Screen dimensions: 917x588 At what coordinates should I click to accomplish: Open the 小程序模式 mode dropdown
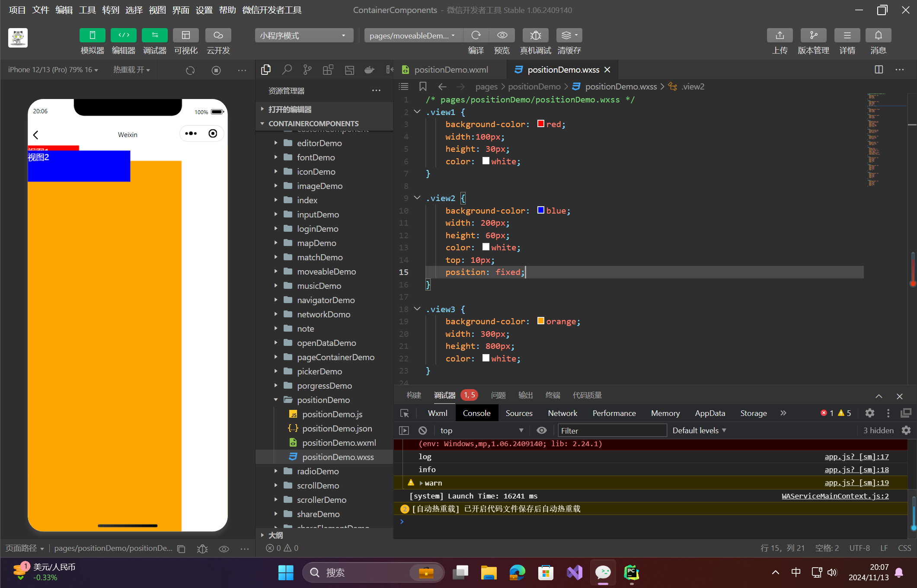coord(304,35)
